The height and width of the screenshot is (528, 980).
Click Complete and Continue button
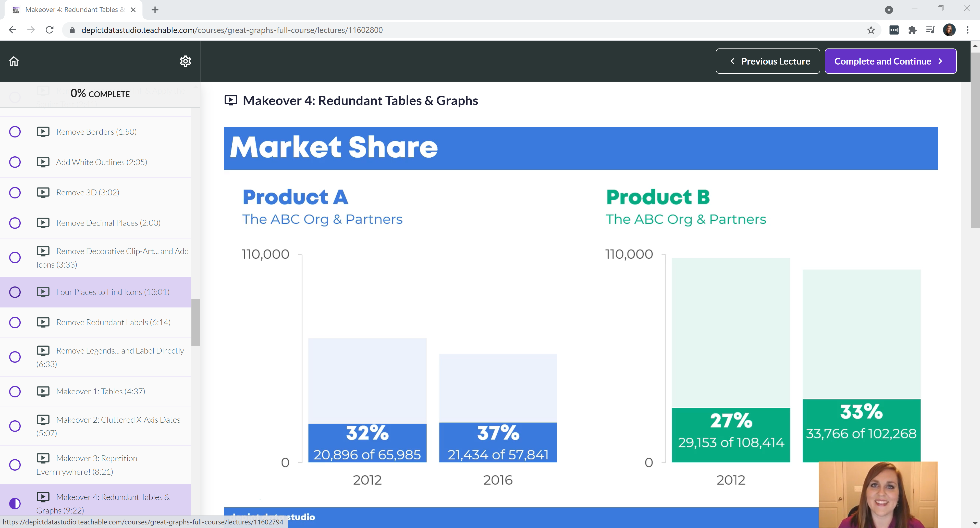pyautogui.click(x=890, y=61)
